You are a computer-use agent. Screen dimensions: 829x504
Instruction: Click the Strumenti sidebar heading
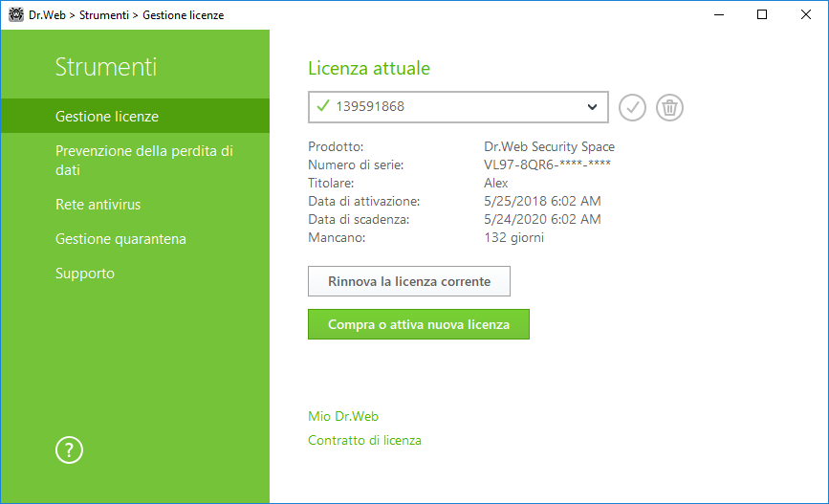[x=106, y=67]
